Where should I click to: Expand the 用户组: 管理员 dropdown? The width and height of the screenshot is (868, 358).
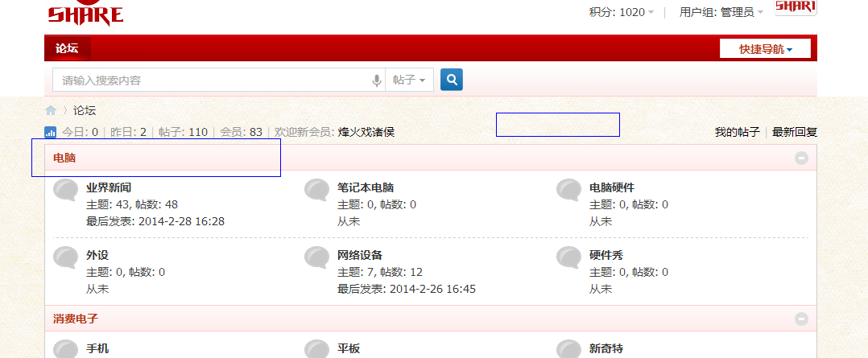(721, 12)
